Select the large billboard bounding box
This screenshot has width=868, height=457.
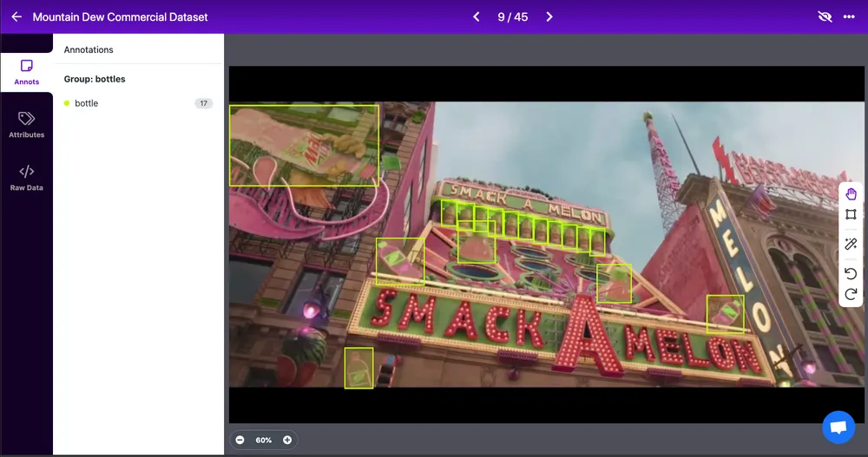click(x=305, y=146)
